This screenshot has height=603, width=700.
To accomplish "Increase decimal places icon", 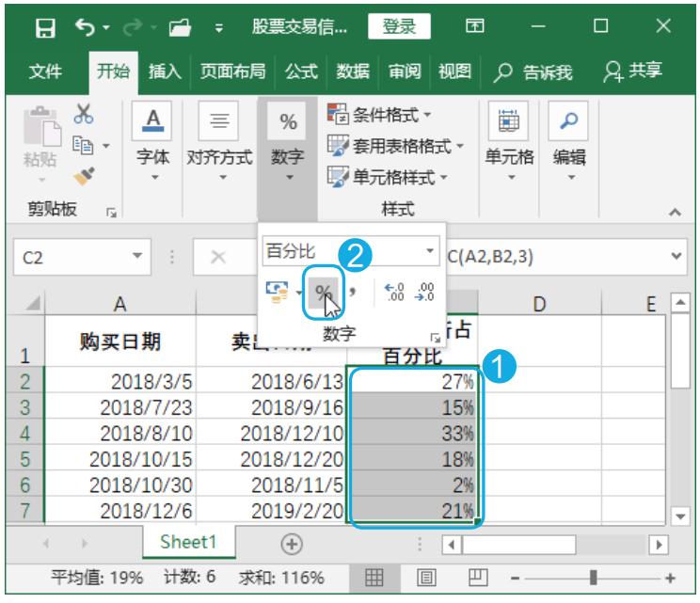I will pyautogui.click(x=394, y=293).
